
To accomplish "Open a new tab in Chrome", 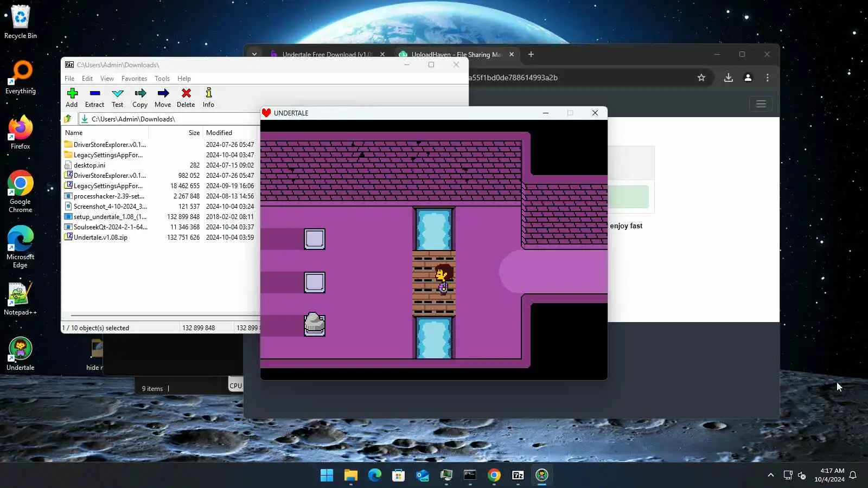I will pos(531,54).
